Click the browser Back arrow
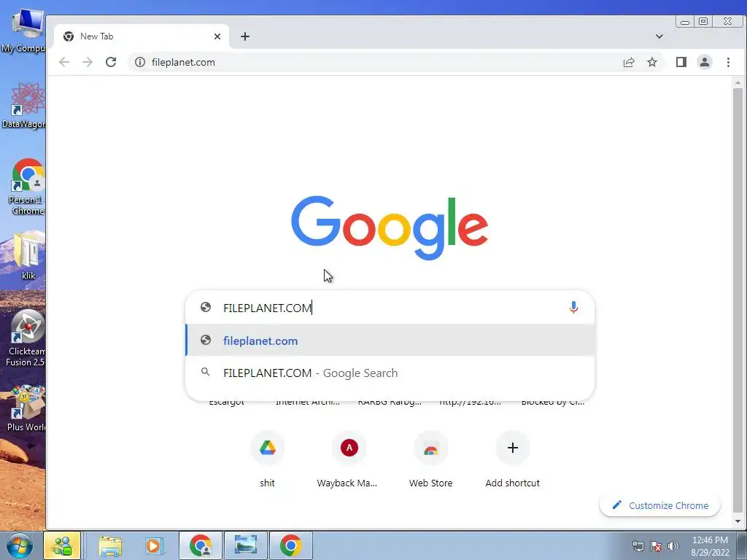Screen dimensions: 747x560 [x=64, y=63]
